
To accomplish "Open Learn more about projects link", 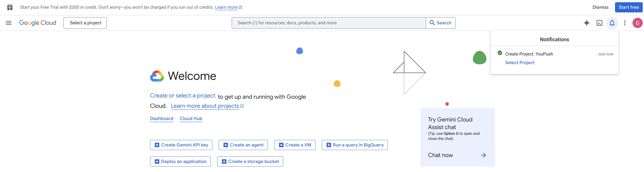I will [207, 106].
